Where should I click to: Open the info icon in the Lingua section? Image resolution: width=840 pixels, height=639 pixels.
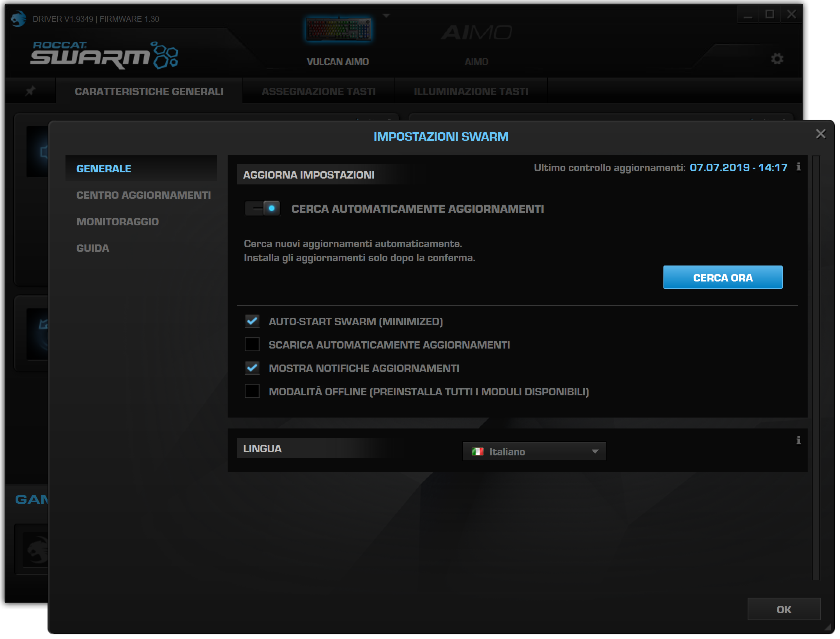pos(798,440)
